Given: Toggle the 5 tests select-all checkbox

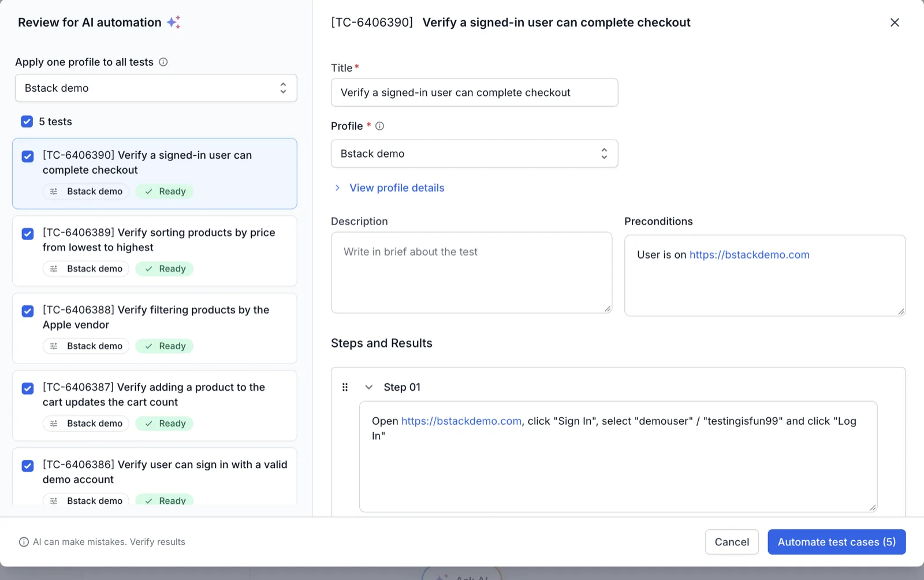Looking at the screenshot, I should 27,121.
